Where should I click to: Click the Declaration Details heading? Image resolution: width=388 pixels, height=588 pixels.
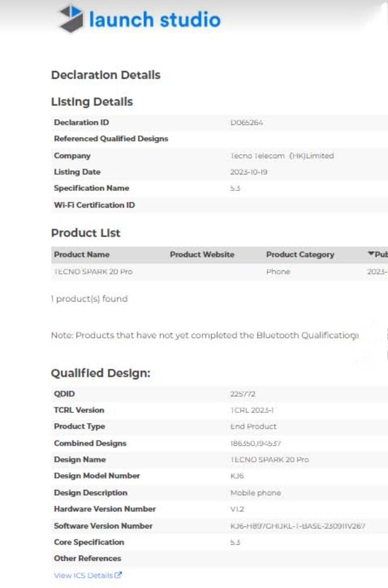(106, 75)
